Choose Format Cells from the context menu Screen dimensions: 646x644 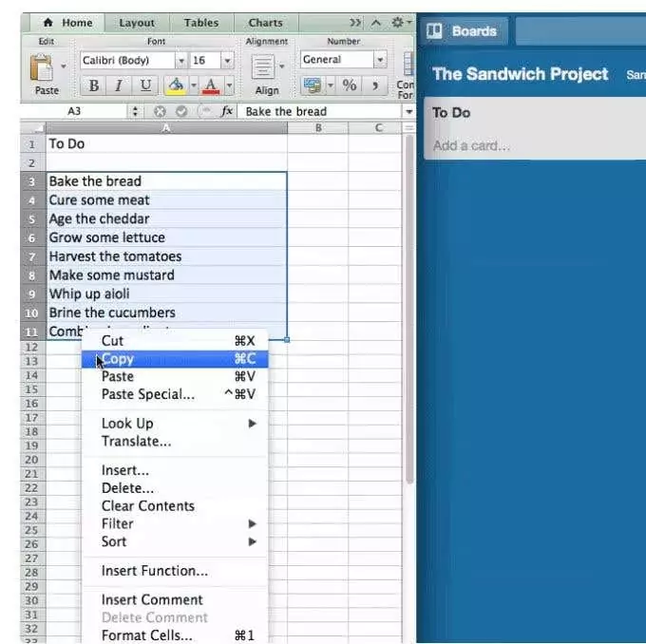point(175,635)
